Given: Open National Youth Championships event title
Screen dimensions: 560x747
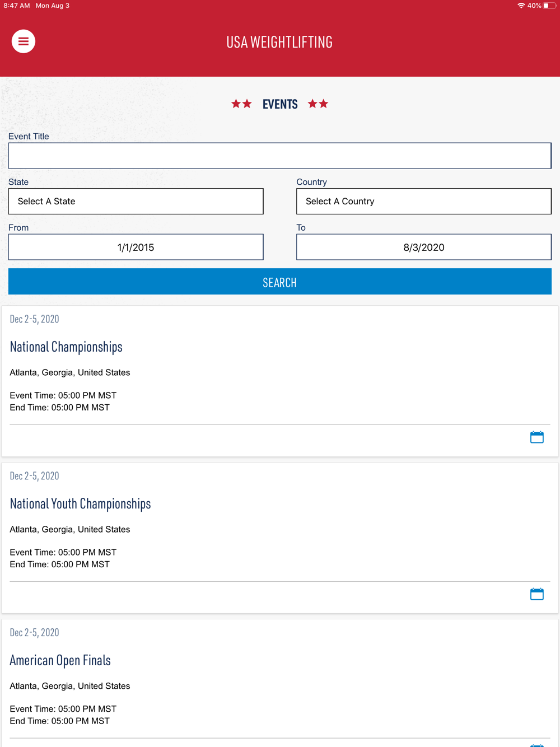Looking at the screenshot, I should click(x=80, y=503).
